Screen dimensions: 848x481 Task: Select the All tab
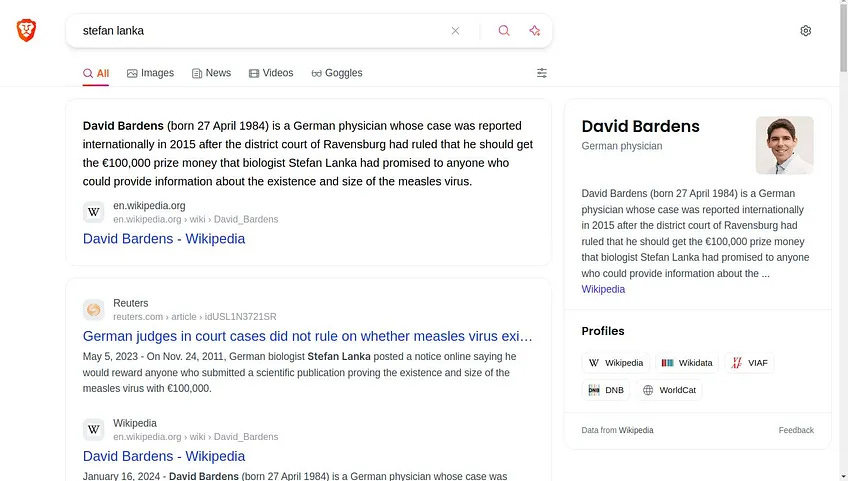[96, 74]
